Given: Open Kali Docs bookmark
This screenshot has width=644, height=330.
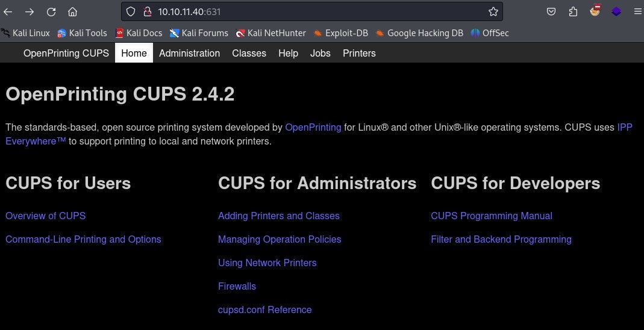Looking at the screenshot, I should point(139,33).
